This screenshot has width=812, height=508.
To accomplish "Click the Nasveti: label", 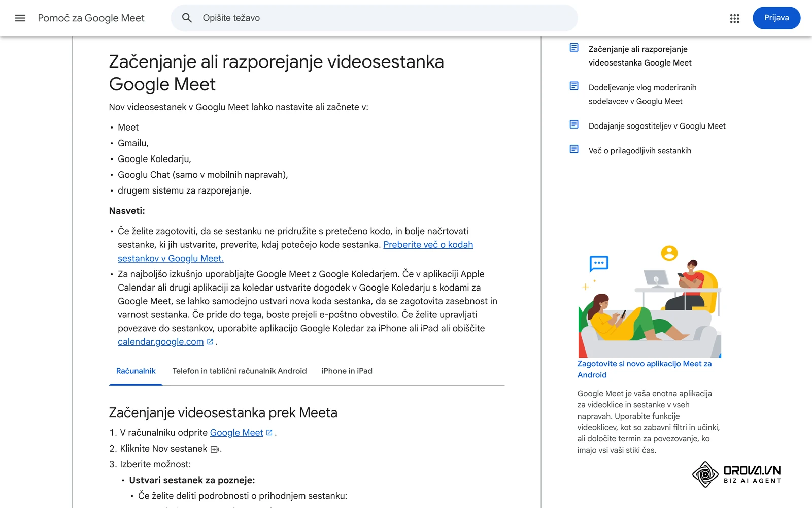I will 127,211.
